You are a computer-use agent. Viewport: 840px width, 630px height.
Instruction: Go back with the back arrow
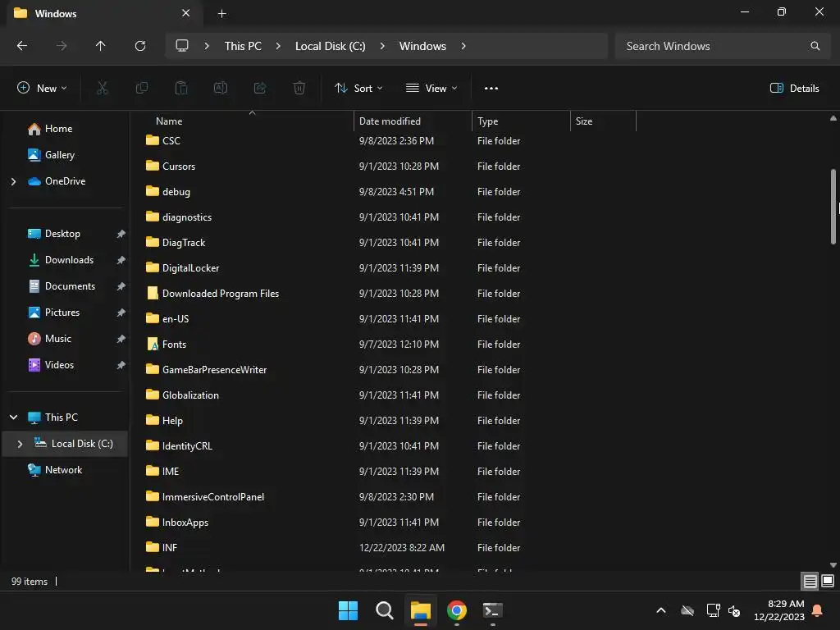pos(22,46)
